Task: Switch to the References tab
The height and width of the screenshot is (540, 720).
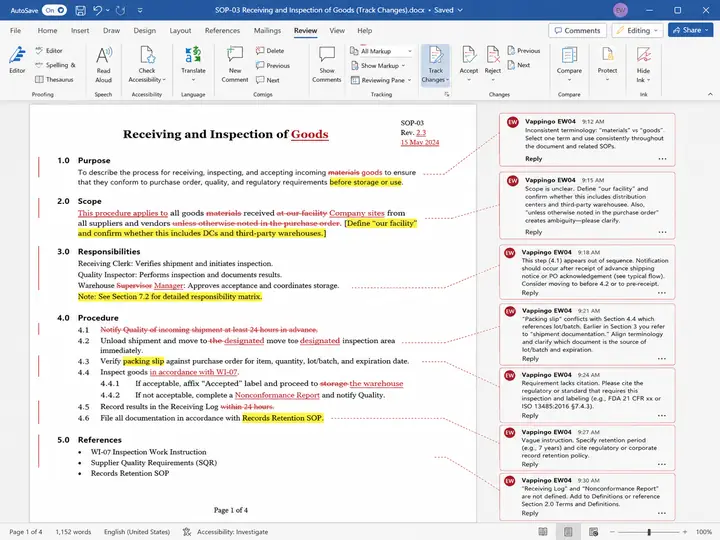Action: coord(222,30)
